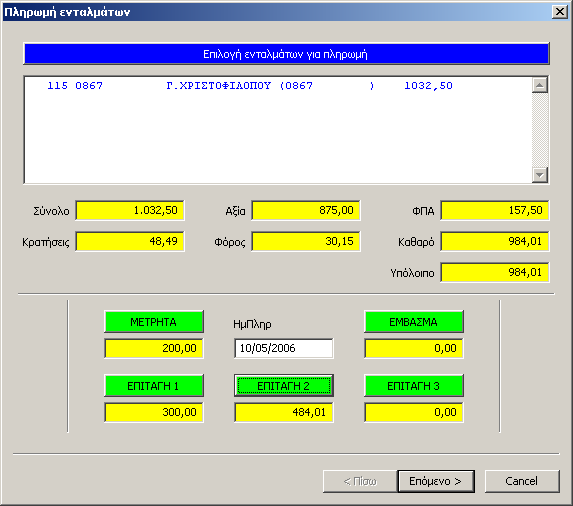
Task: Click the ΕΠΙΤΑΓΗ 3 amount field
Action: pos(414,412)
